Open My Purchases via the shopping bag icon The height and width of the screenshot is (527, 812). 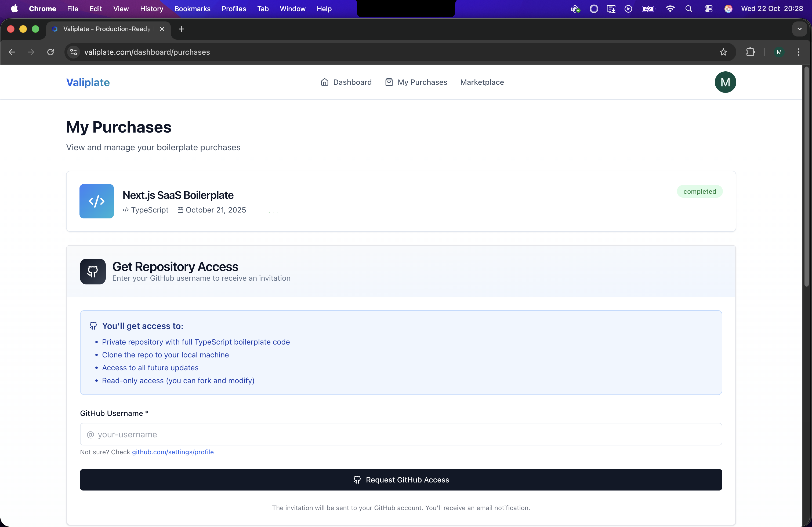(389, 82)
